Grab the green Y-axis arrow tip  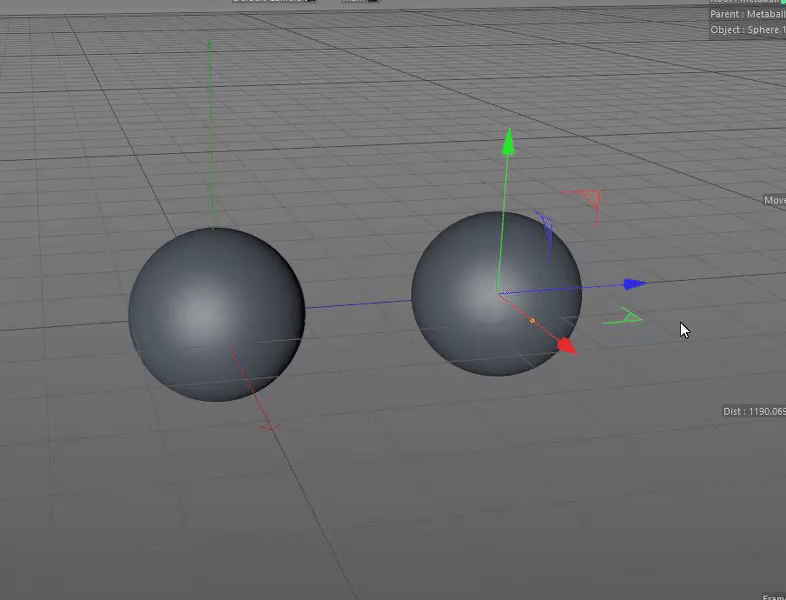pos(508,142)
